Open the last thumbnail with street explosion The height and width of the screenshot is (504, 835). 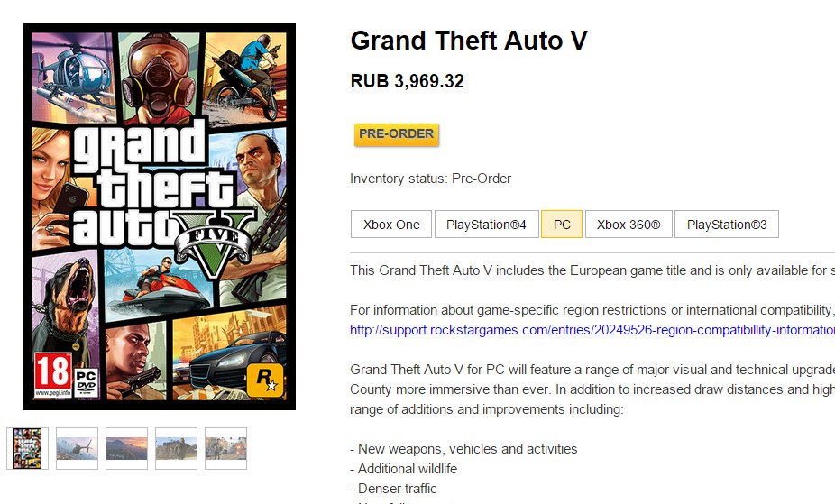pyautogui.click(x=225, y=448)
